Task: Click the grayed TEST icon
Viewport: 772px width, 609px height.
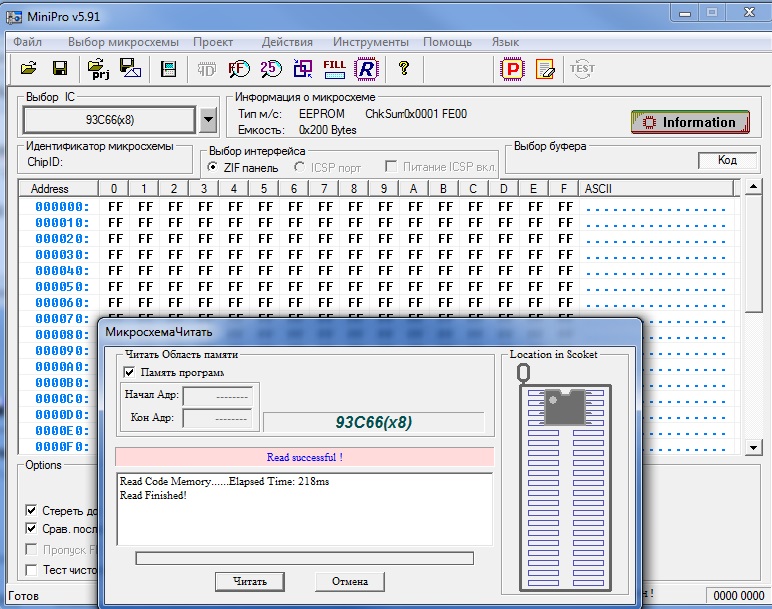Action: [582, 69]
